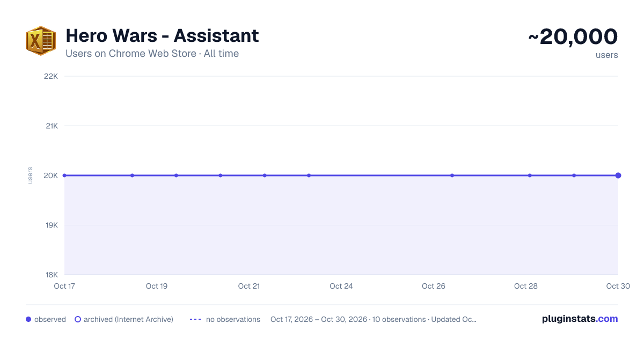Click the 'Oct 17, 2026 – Oct 30, 2026' footer range
The width and height of the screenshot is (644, 338).
(319, 319)
